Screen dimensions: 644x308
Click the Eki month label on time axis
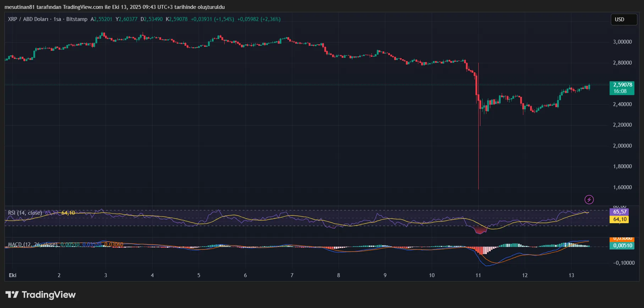12,275
